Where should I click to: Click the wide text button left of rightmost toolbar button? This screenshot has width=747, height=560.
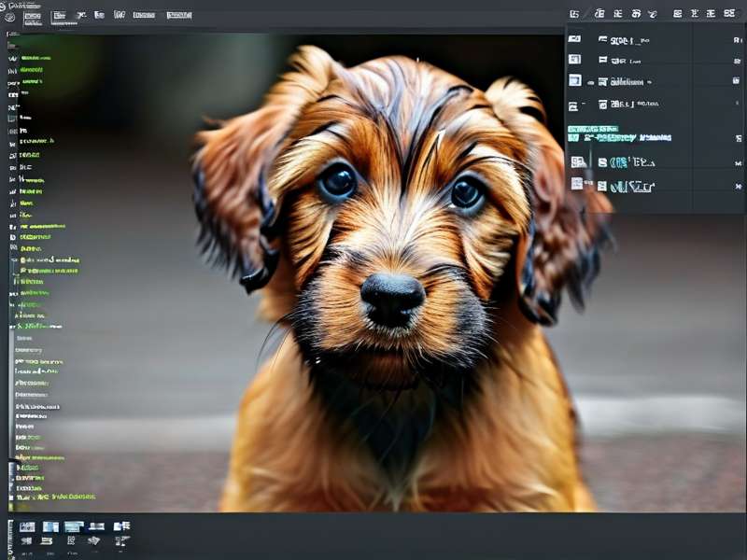(144, 15)
